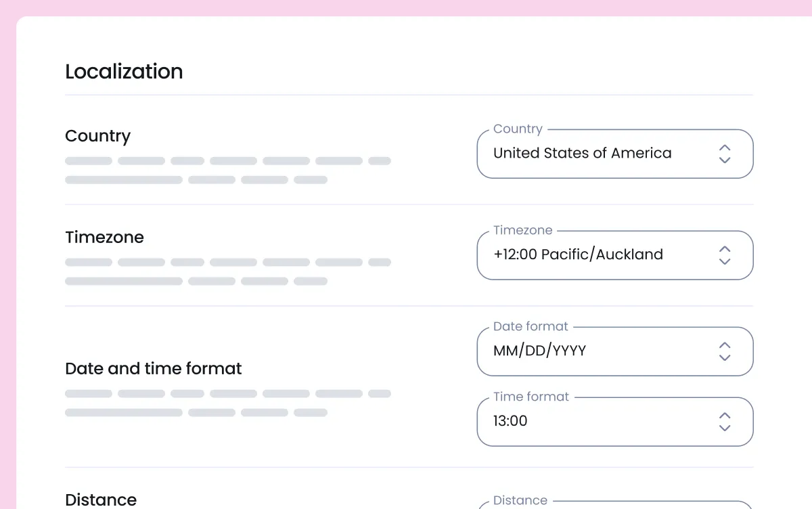Click the Date and time format title
Viewport: 812px width, 509px height.
point(154,369)
